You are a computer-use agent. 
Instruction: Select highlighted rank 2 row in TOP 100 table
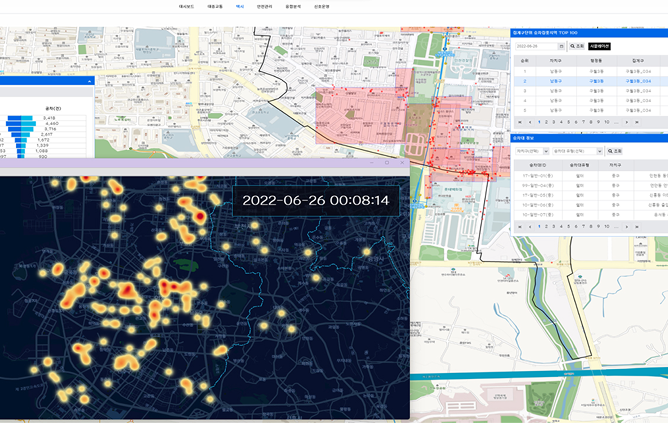[x=590, y=81]
